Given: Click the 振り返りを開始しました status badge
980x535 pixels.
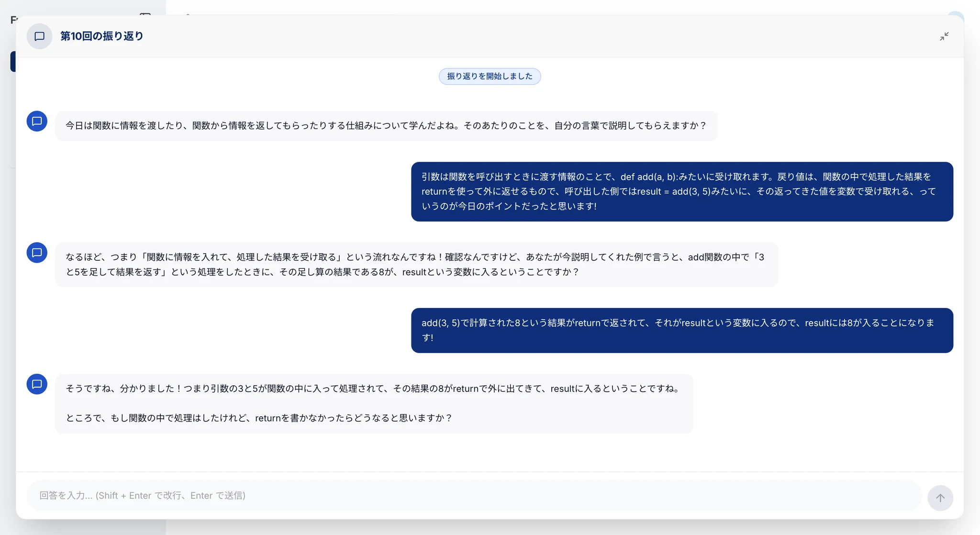Looking at the screenshot, I should click(490, 77).
